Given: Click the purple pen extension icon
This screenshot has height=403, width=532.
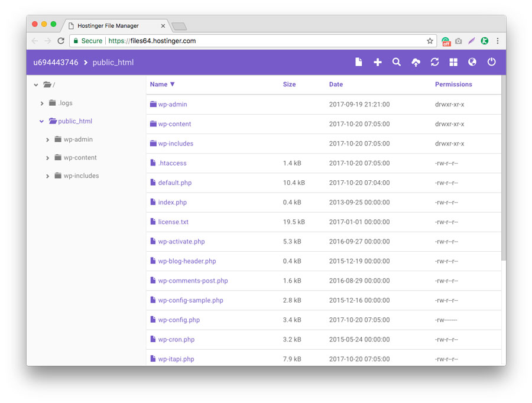Looking at the screenshot, I should [x=471, y=41].
